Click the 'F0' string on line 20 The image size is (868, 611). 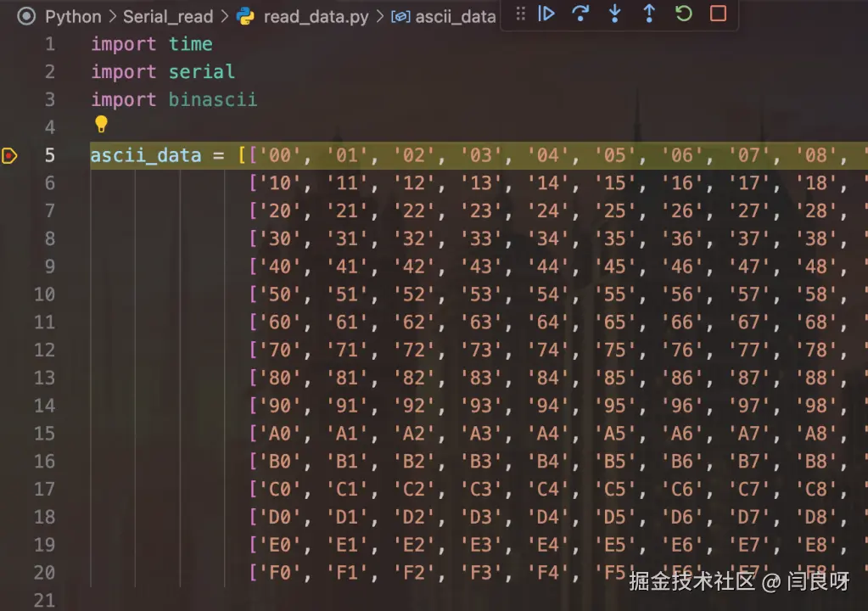(x=280, y=573)
